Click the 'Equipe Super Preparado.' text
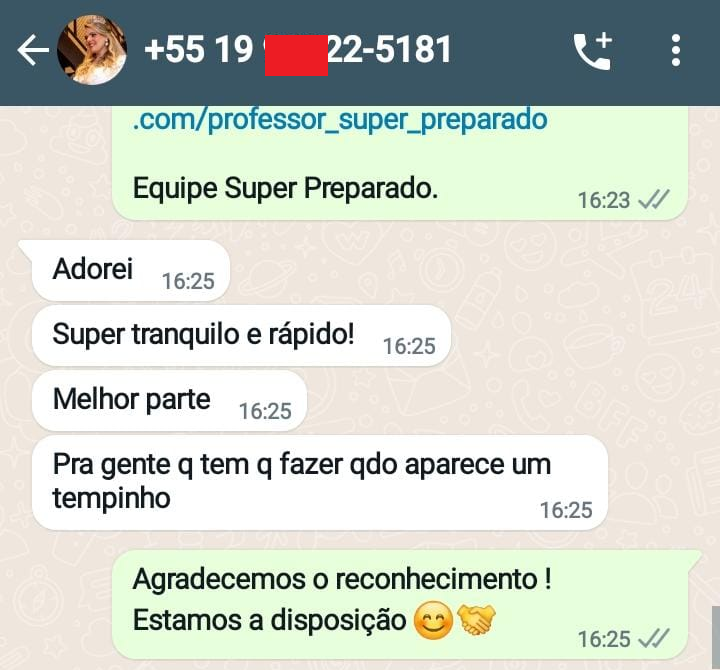 tap(285, 188)
